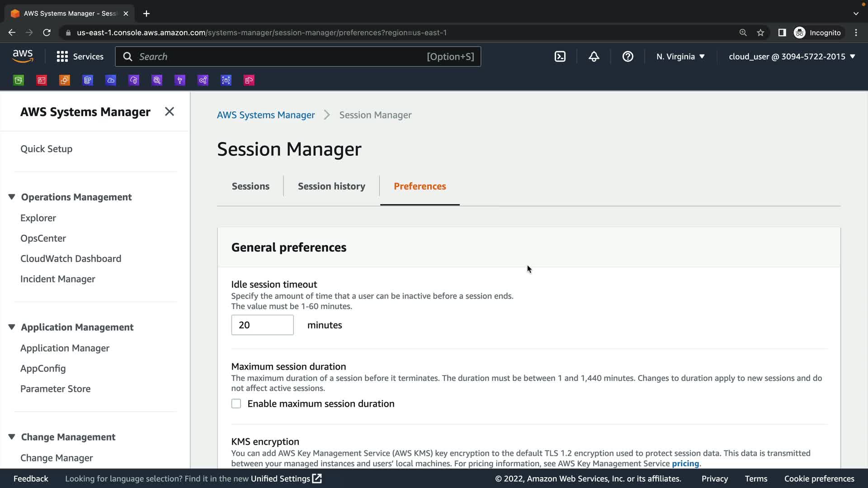Open the notifications bell
The width and height of the screenshot is (868, 488).
click(594, 56)
